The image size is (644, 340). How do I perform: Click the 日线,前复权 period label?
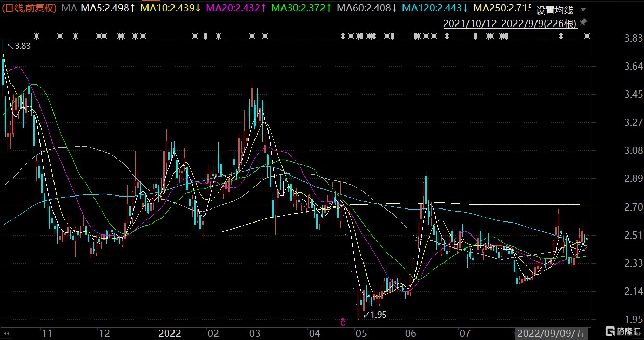tap(30, 8)
